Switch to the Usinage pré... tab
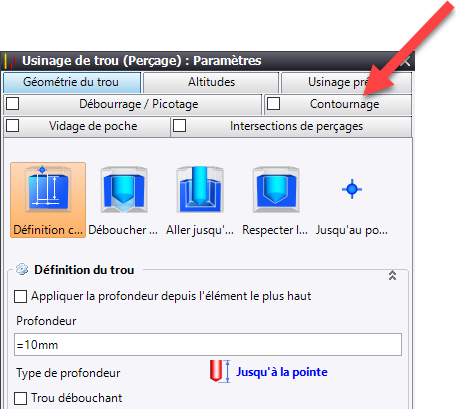Image resolution: width=456 pixels, height=409 pixels. point(346,82)
